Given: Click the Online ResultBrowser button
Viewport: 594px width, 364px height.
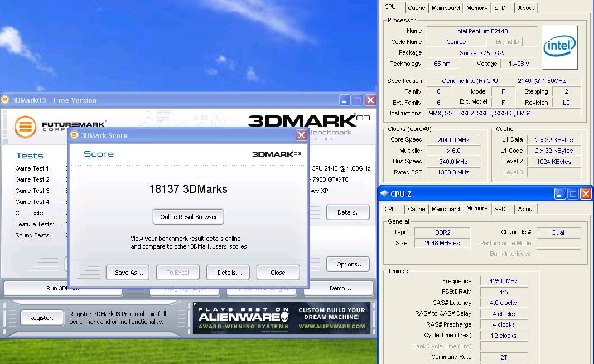Looking at the screenshot, I should point(189,217).
